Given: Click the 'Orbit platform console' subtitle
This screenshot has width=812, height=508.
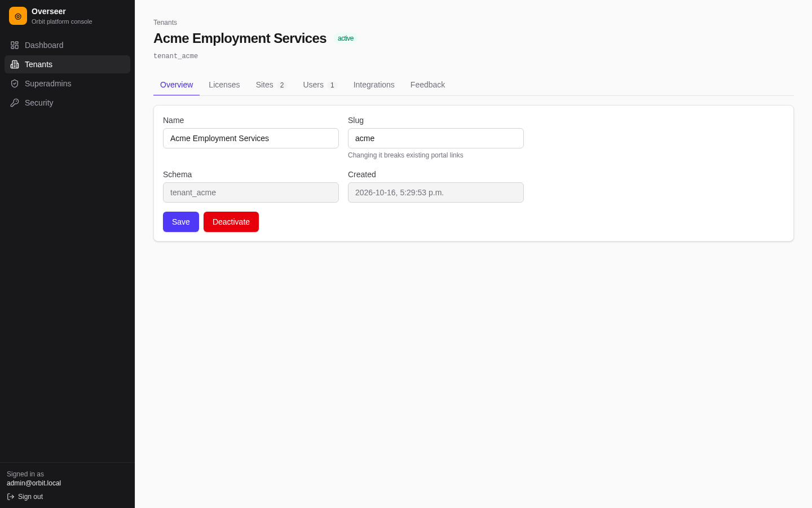Looking at the screenshot, I should (x=62, y=21).
